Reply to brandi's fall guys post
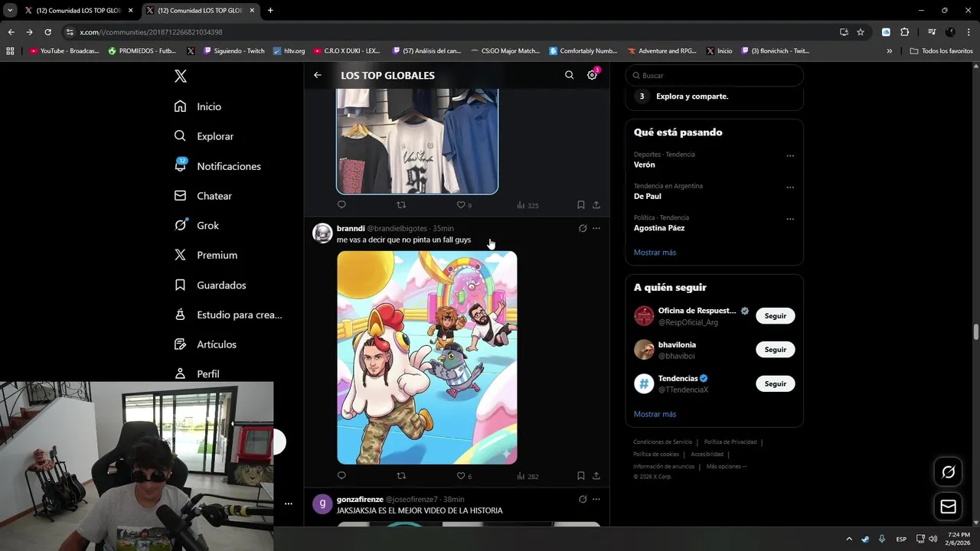 click(x=341, y=476)
